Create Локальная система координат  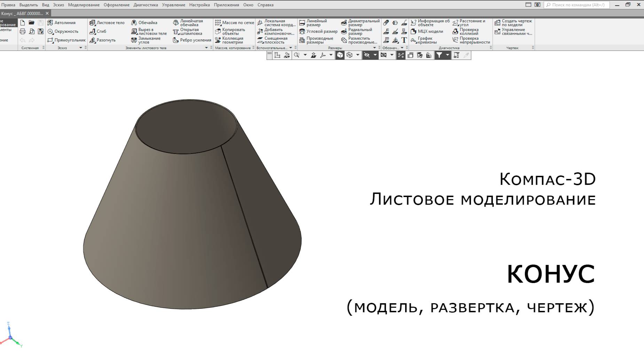tap(276, 23)
